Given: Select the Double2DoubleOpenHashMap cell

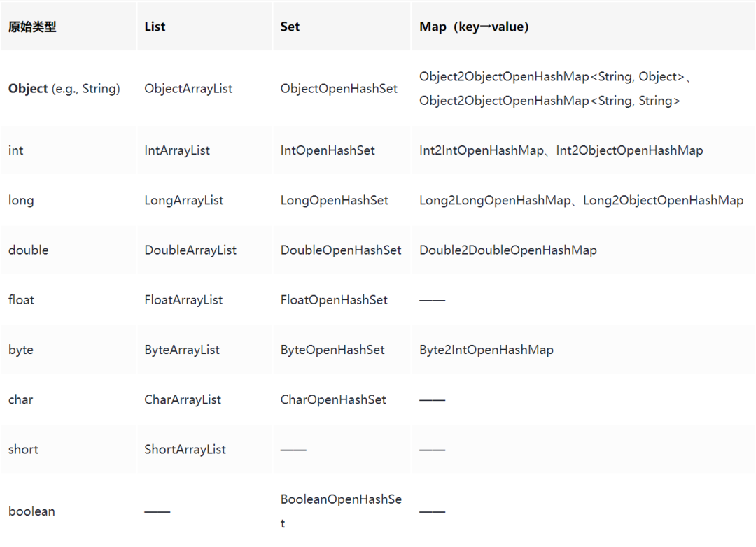Looking at the screenshot, I should tap(508, 250).
